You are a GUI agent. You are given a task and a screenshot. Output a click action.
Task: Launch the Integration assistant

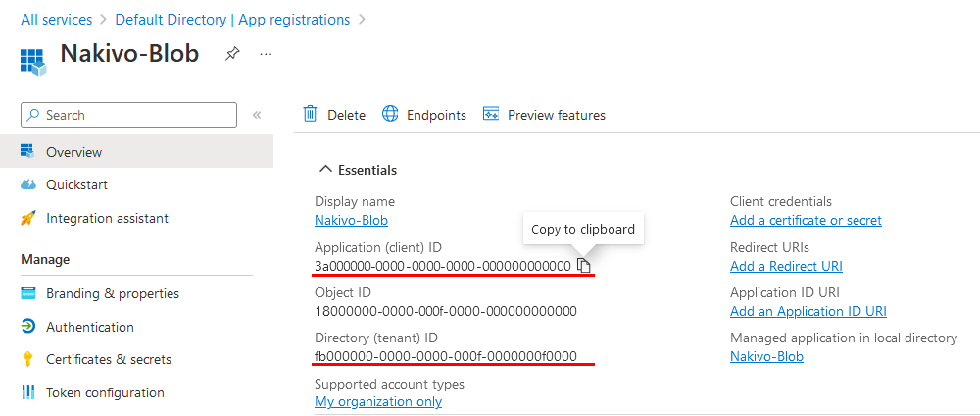[107, 218]
